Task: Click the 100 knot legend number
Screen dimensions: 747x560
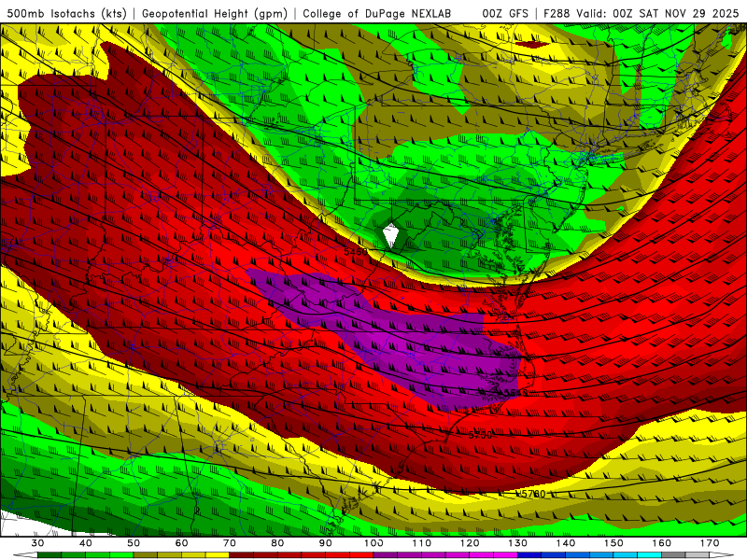Action: click(374, 543)
